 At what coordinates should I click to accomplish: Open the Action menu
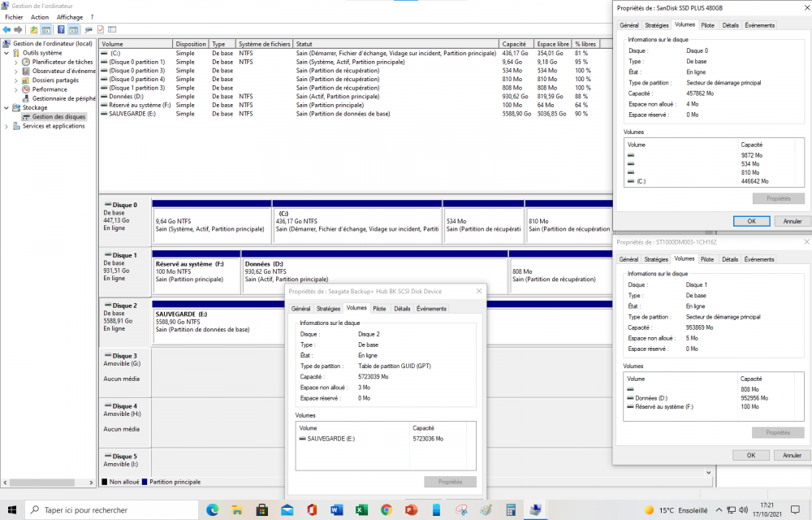point(40,17)
